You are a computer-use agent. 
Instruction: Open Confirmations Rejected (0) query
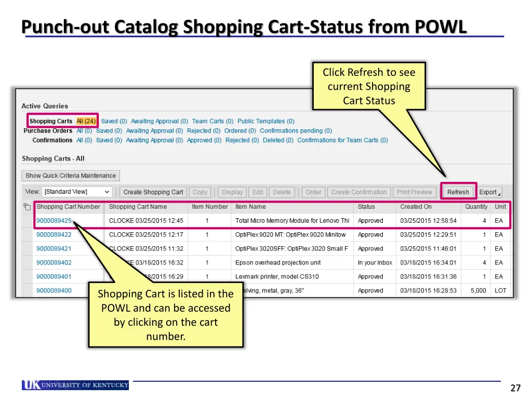[x=242, y=140]
